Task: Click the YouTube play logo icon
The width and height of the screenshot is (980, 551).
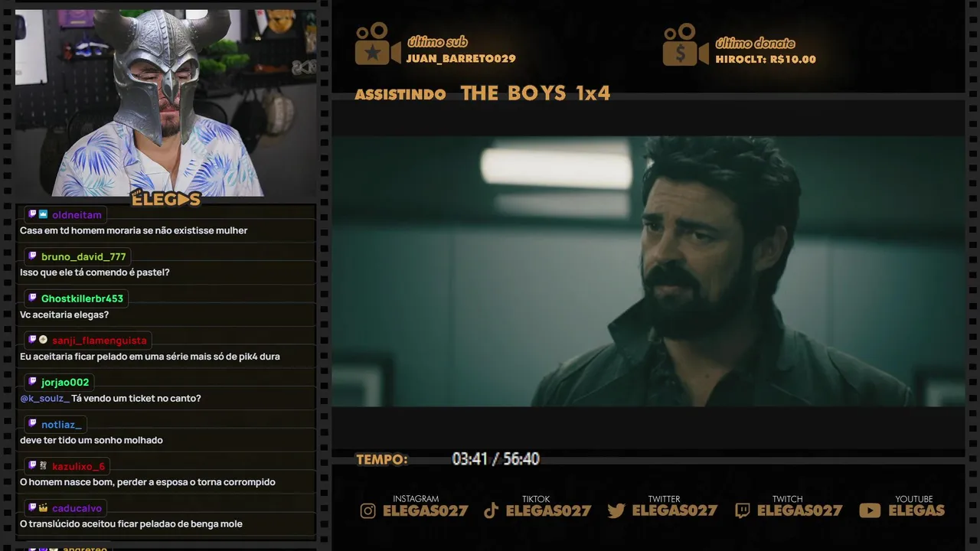Action: (870, 511)
